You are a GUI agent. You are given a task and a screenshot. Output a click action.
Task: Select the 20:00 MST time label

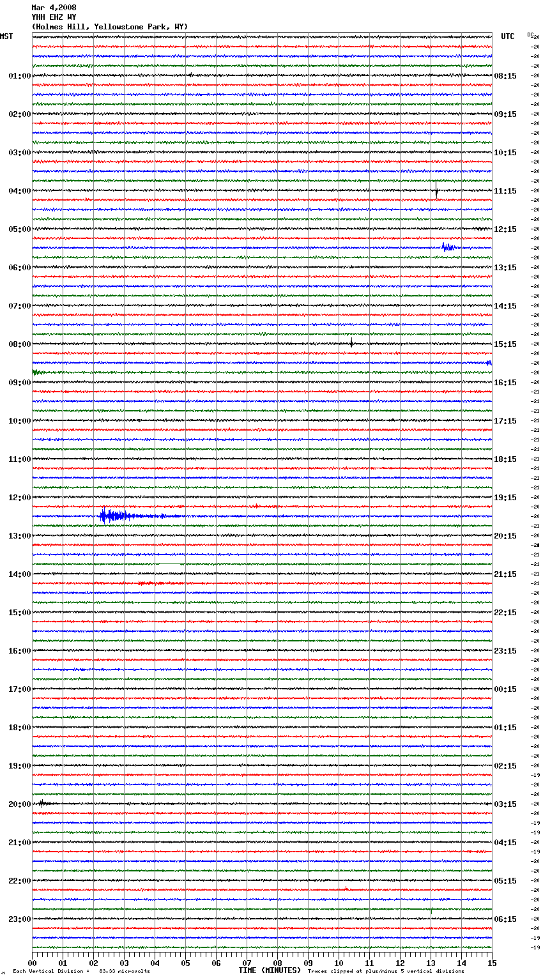point(20,804)
